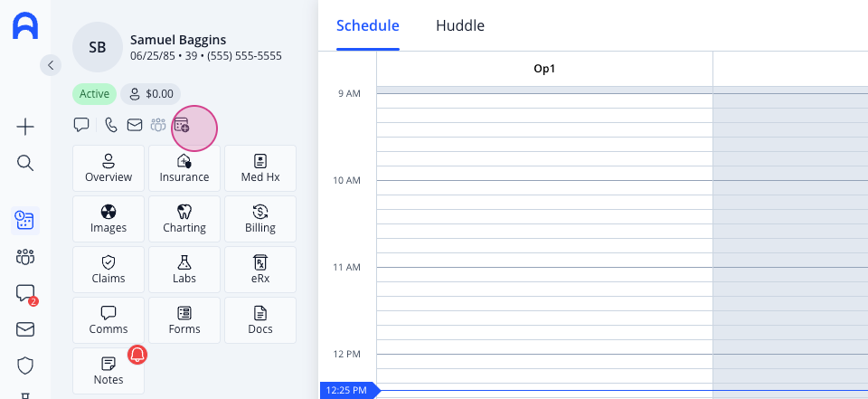Open the Insurance tile
The height and width of the screenshot is (399, 868).
(x=184, y=168)
